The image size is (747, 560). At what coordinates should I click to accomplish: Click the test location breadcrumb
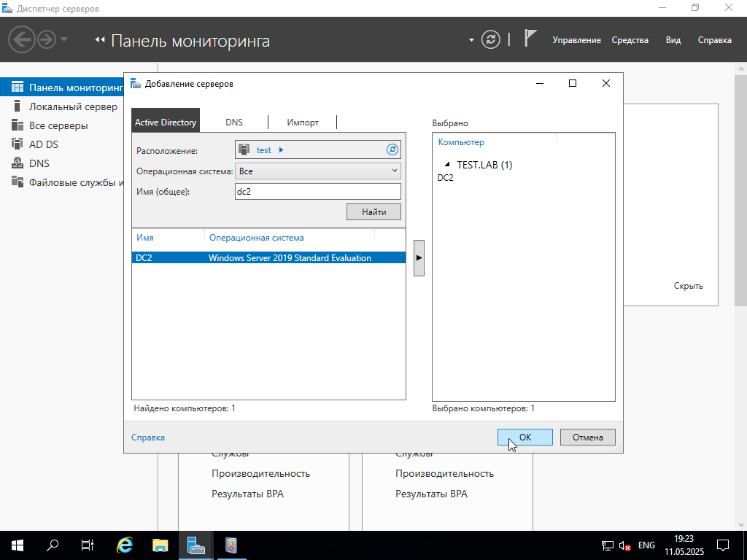[263, 150]
